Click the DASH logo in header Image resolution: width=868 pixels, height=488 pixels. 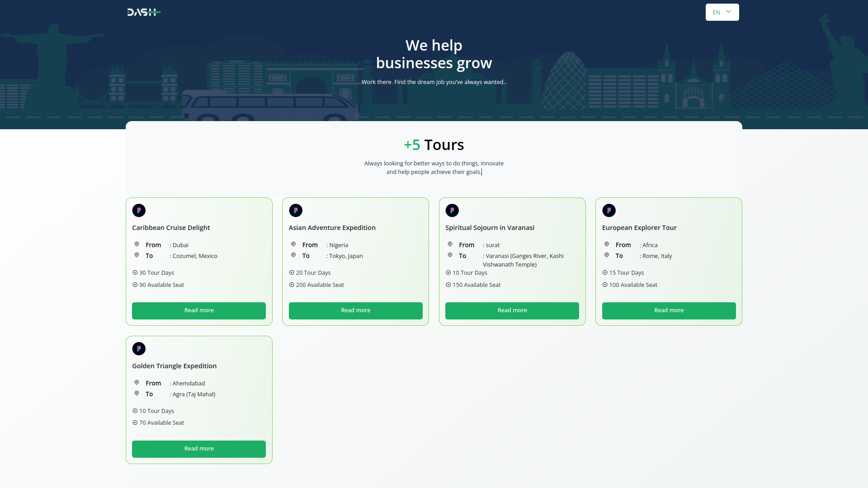[x=143, y=12]
